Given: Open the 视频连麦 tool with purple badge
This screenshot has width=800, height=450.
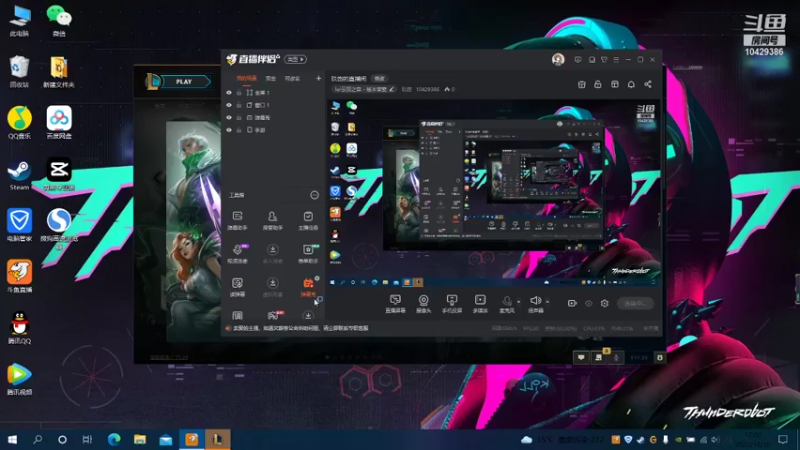Looking at the screenshot, I should click(x=237, y=254).
